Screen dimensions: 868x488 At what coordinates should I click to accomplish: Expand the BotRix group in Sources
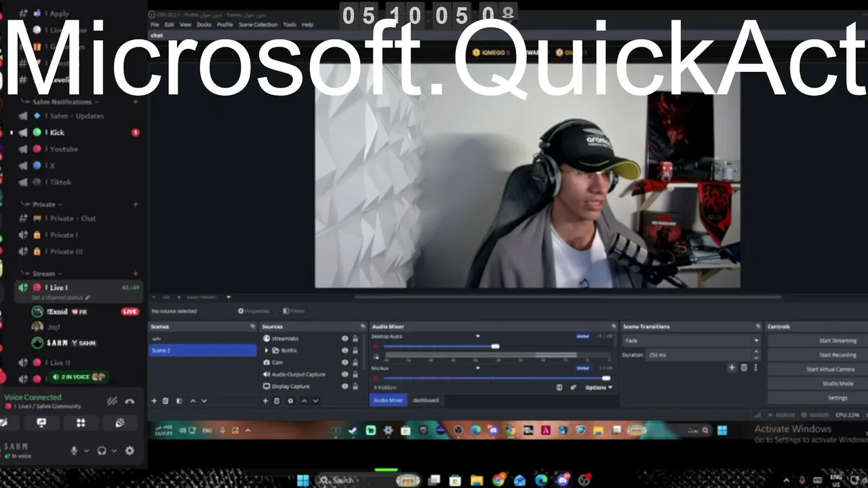(x=267, y=350)
